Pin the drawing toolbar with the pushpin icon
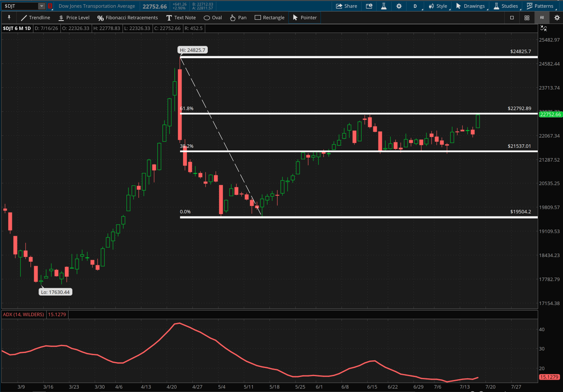The image size is (563, 392). [9, 17]
